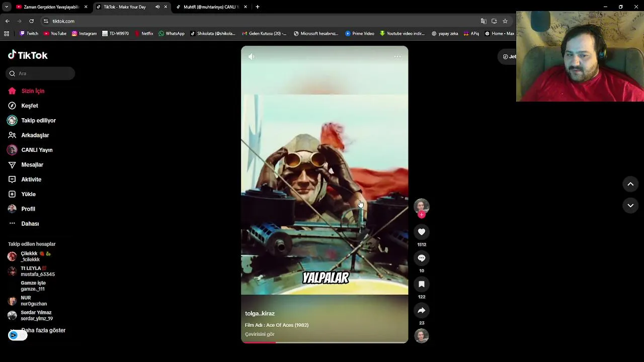Reload the current page

[31, 21]
